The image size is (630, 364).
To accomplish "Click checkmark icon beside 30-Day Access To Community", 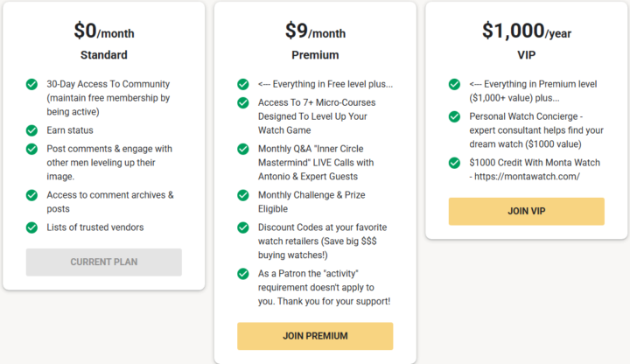I will (32, 85).
